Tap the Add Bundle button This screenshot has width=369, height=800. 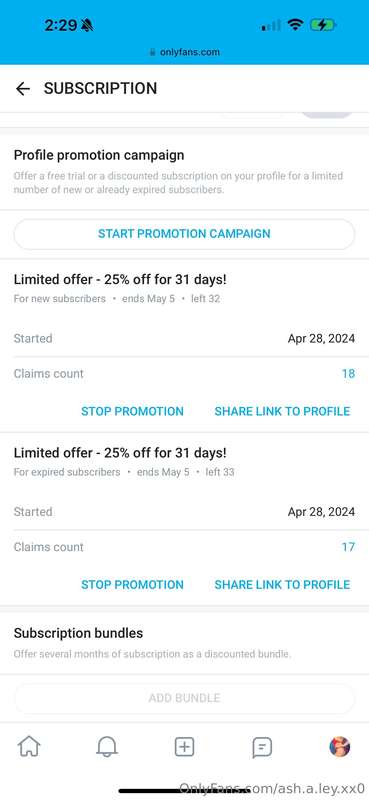[x=184, y=698]
